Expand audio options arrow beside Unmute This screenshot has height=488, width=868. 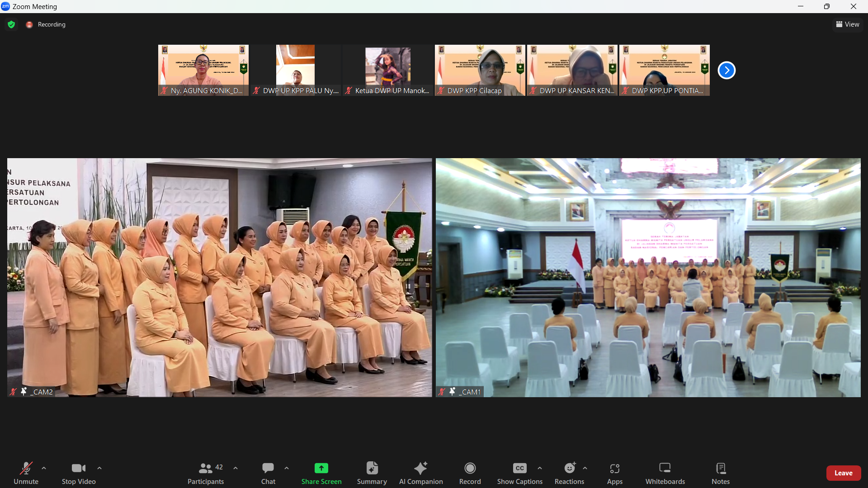tap(44, 468)
